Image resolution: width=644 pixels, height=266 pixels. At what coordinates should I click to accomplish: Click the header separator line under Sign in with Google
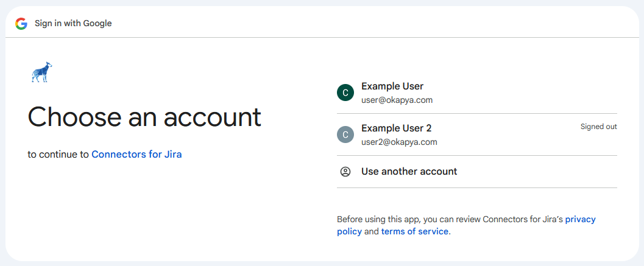[x=322, y=38]
